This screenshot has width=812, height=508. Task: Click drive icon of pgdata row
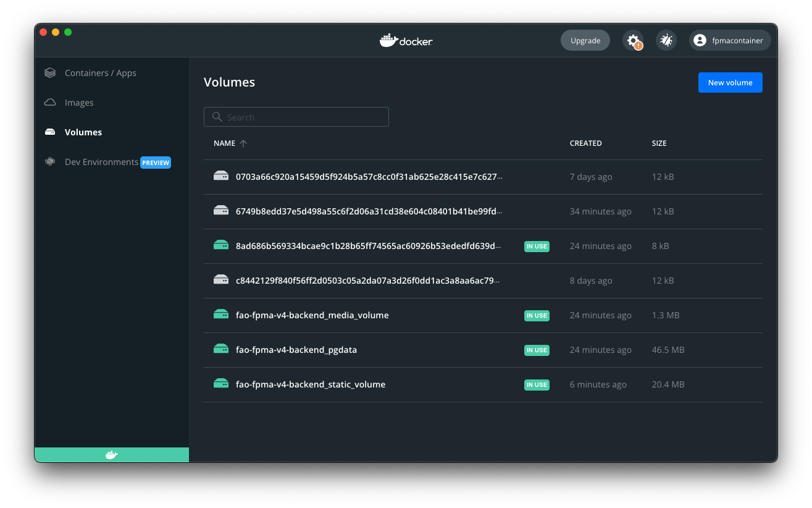tap(221, 350)
